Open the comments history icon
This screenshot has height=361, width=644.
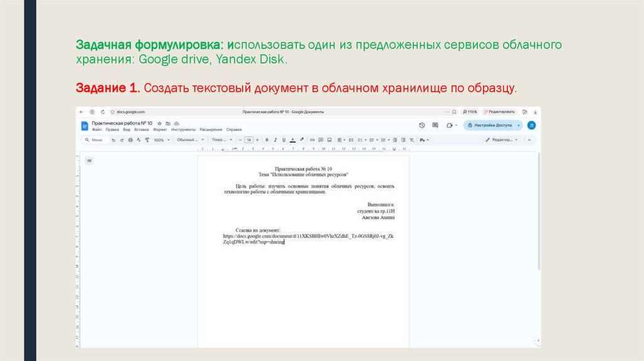(435, 125)
